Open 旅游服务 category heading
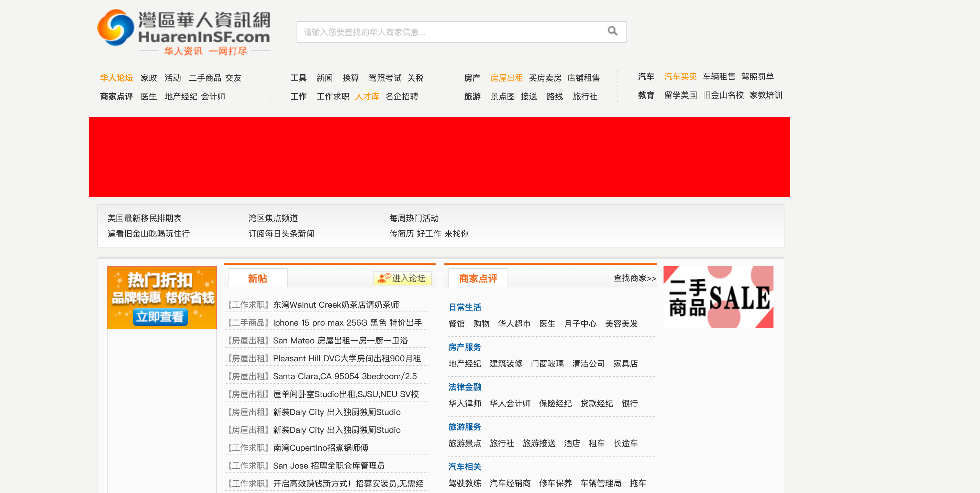 tap(465, 427)
